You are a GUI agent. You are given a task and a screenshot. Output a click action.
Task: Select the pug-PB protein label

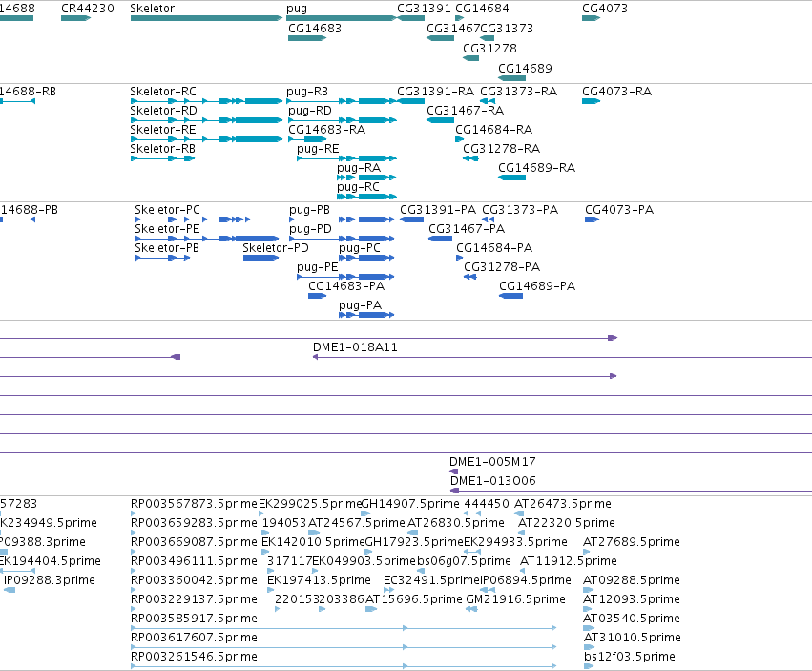(310, 210)
